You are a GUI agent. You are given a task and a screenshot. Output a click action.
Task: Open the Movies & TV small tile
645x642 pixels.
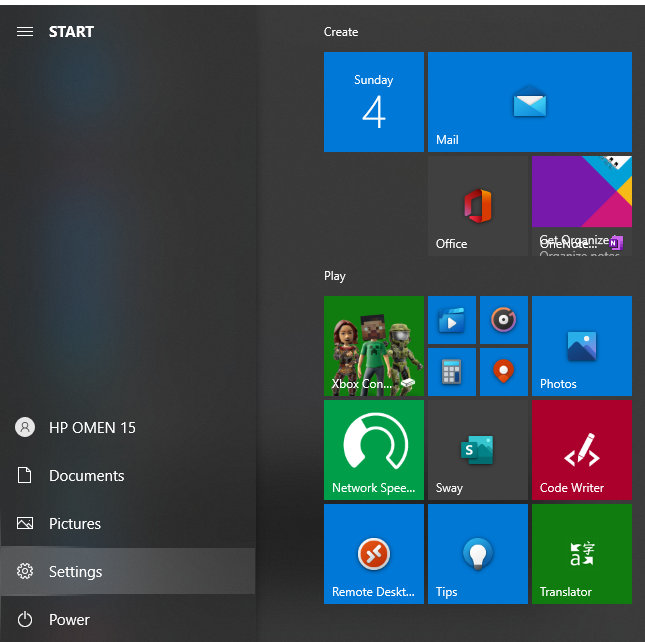(x=452, y=320)
